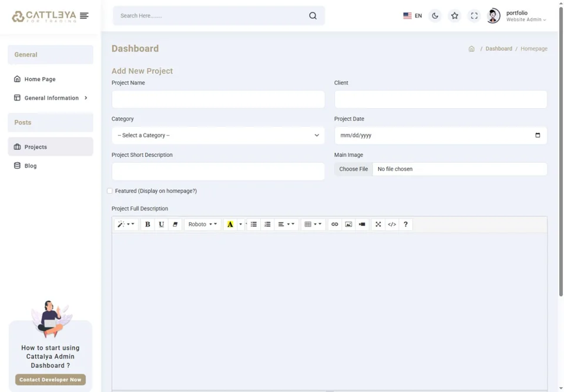Open Projects in the sidebar

[51, 147]
